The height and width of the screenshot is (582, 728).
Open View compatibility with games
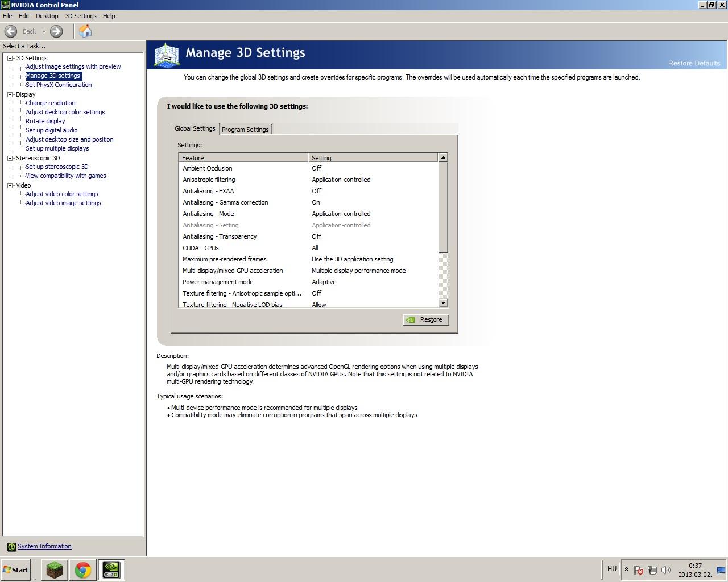(66, 176)
